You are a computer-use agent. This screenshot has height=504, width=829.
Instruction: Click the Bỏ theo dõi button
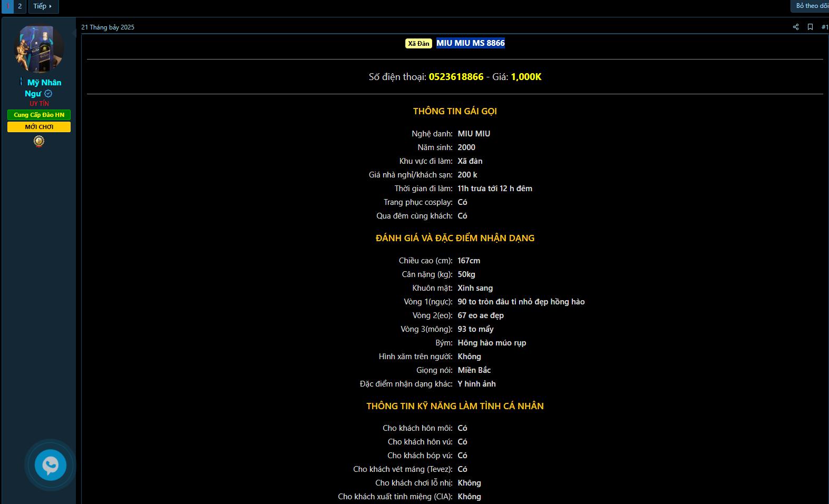tap(811, 6)
